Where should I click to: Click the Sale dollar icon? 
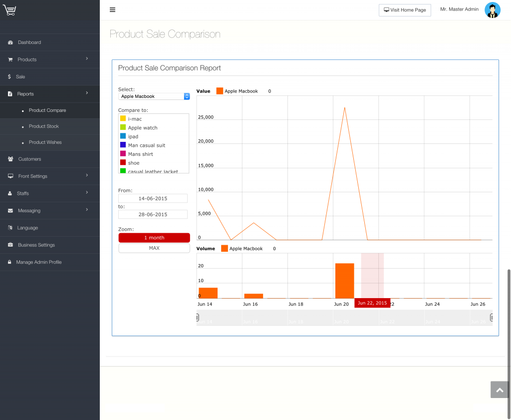[9, 76]
